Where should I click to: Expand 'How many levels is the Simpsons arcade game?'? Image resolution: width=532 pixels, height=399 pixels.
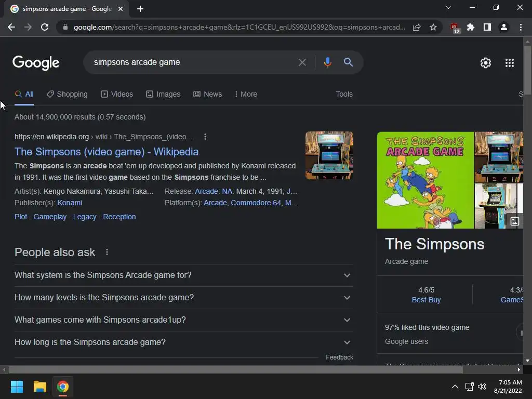click(183, 298)
